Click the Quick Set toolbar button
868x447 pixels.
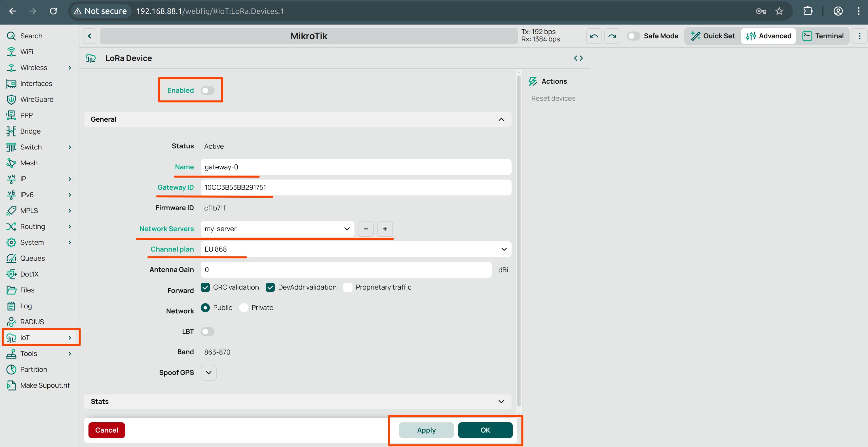click(x=713, y=36)
